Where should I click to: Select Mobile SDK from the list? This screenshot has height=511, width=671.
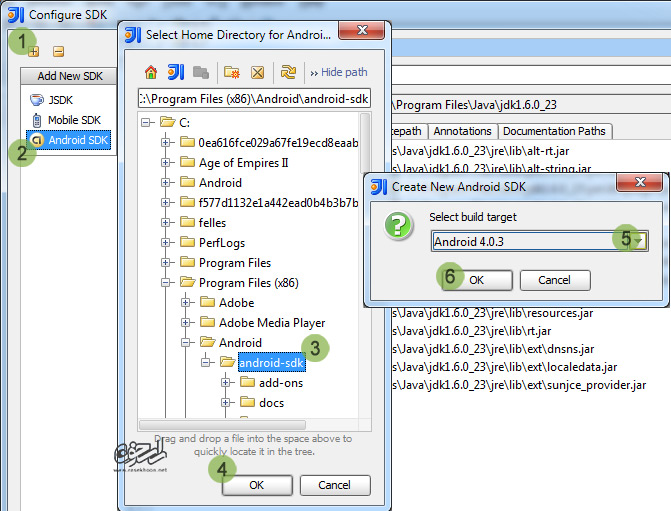74,120
